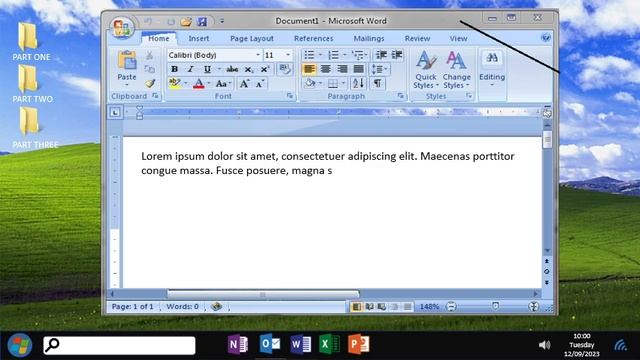Switch to the References tab

coord(313,38)
